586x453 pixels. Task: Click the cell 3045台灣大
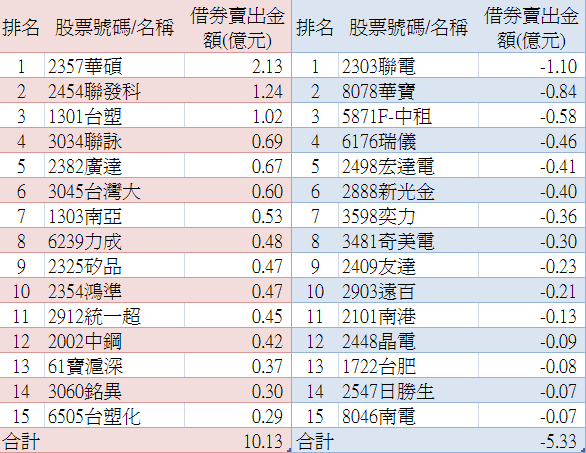tap(114, 191)
